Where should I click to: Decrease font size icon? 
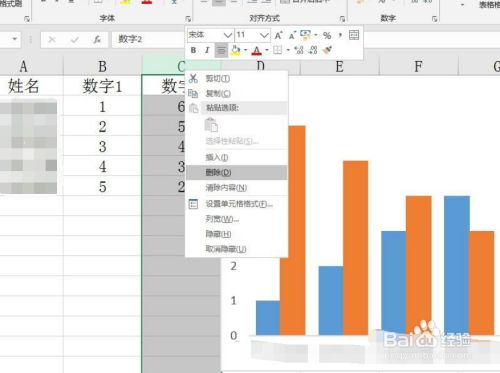click(x=292, y=35)
